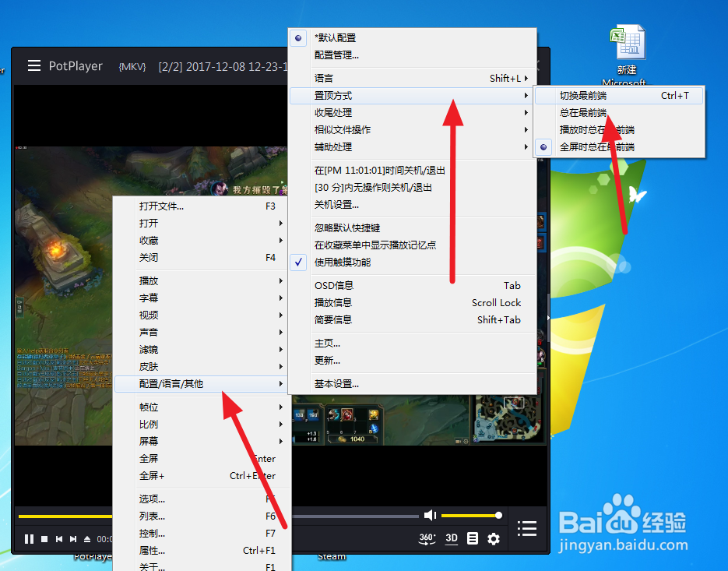Choose 总在最前端 always-on-top option
Viewport: 728px width, 571px height.
[x=619, y=113]
